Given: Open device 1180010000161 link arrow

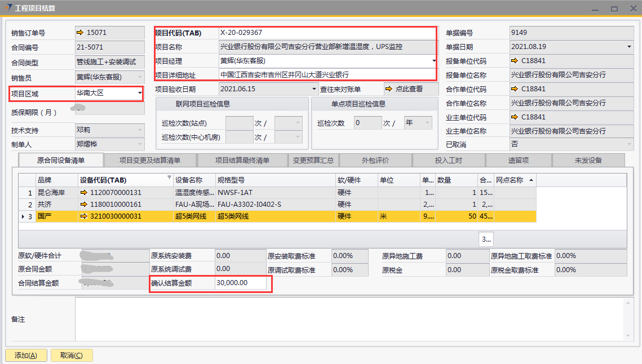Looking at the screenshot, I should pyautogui.click(x=84, y=205).
